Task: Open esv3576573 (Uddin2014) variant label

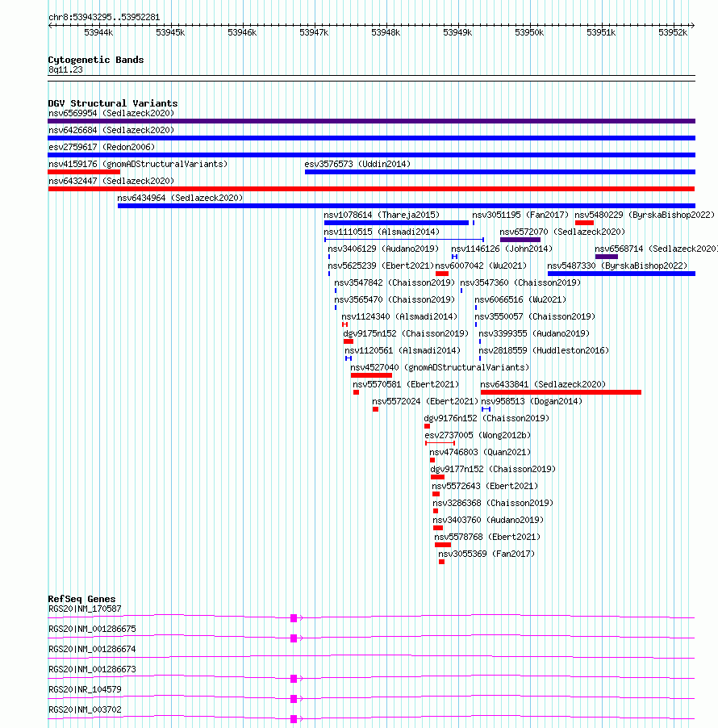Action: (x=357, y=164)
